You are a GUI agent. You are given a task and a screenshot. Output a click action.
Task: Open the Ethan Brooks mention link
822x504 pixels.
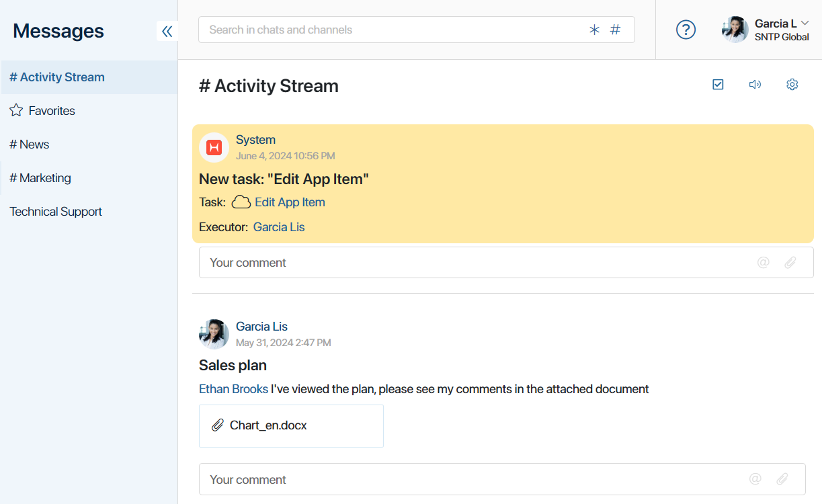233,389
